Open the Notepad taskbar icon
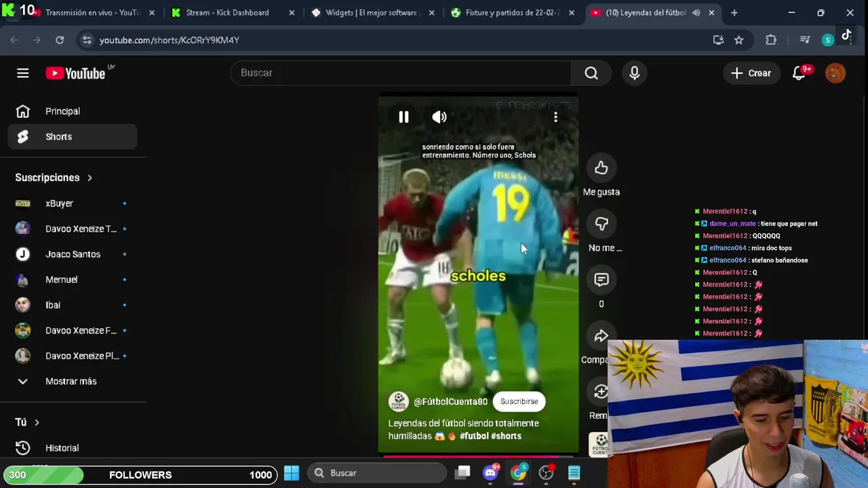 click(x=574, y=473)
